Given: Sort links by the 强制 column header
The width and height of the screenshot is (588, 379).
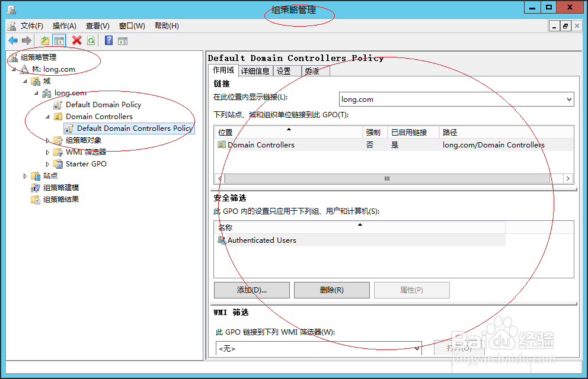Looking at the screenshot, I should point(374,132).
